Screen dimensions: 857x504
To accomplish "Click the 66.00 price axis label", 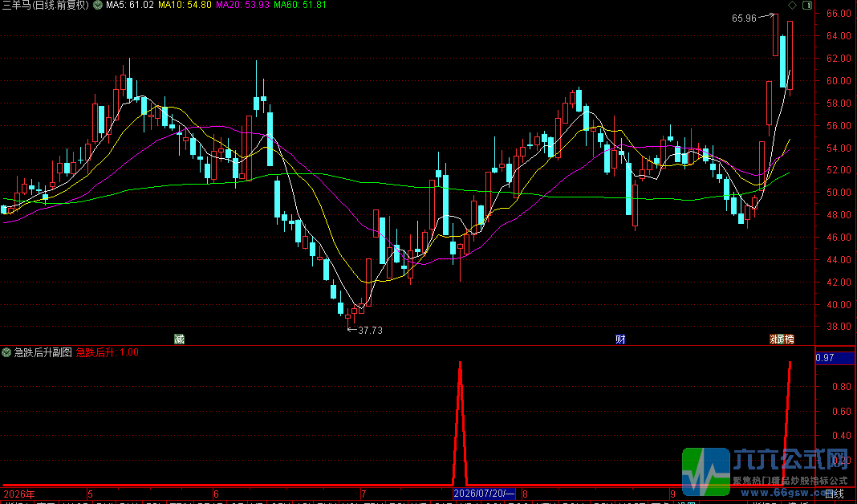I will tap(839, 14).
